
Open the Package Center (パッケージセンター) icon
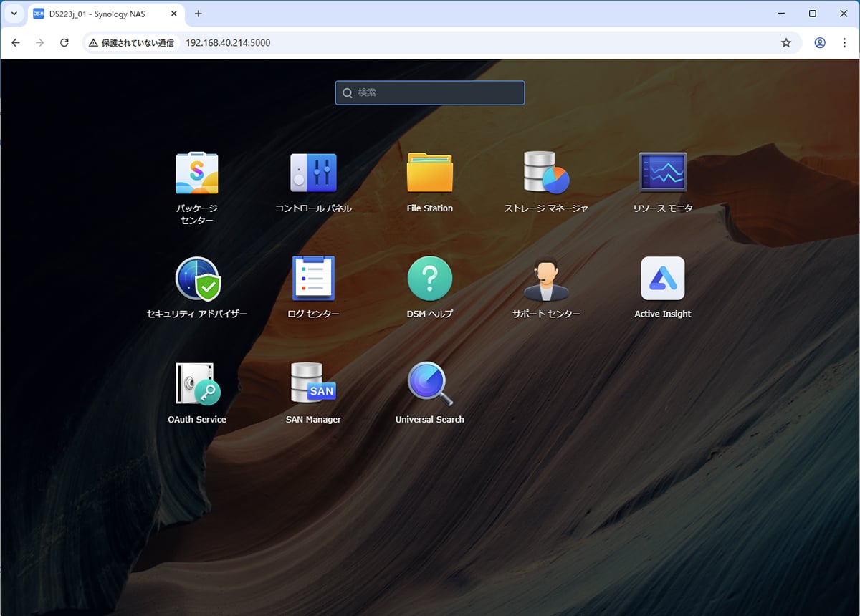click(196, 173)
